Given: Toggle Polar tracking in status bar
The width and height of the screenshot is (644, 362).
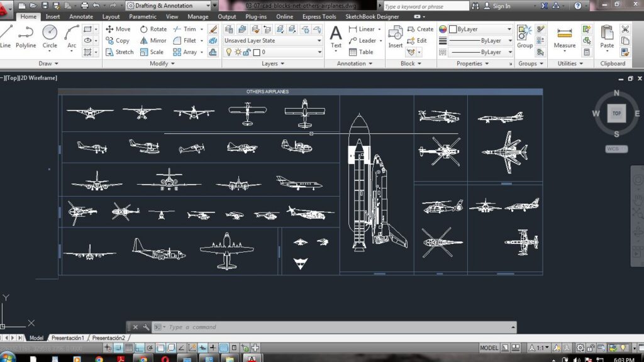Looking at the screenshot, I should (x=150, y=348).
